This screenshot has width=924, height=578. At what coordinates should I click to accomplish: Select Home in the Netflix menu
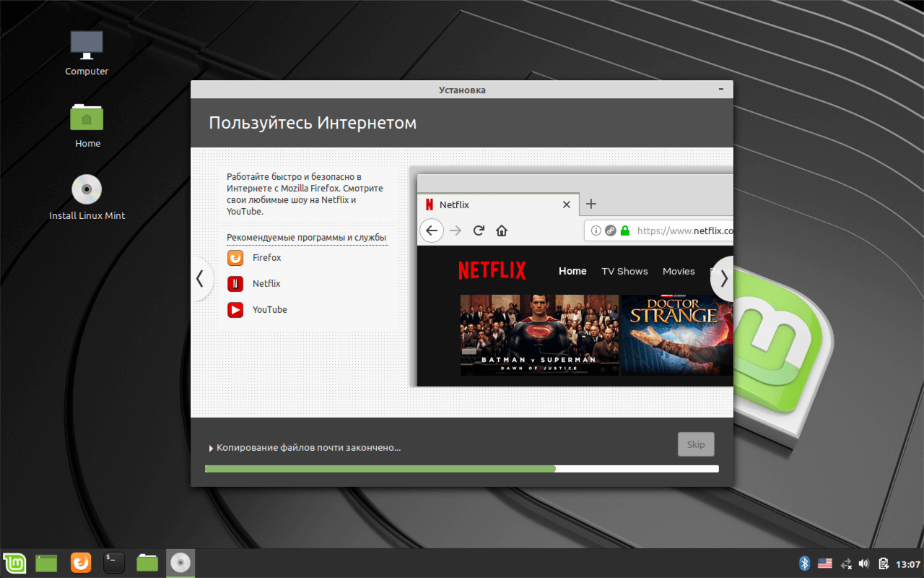[572, 271]
